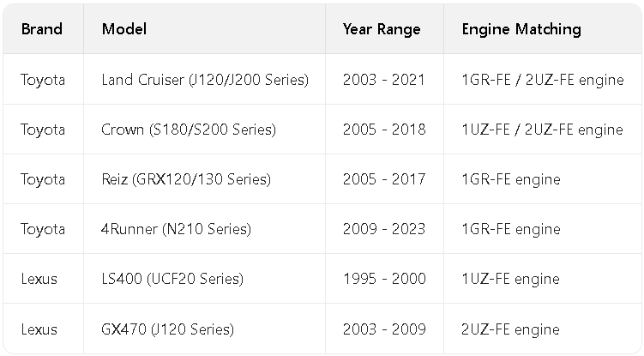Select the 1995 - 2000 year range cell
Screen dimensions: 644x356
click(384, 279)
